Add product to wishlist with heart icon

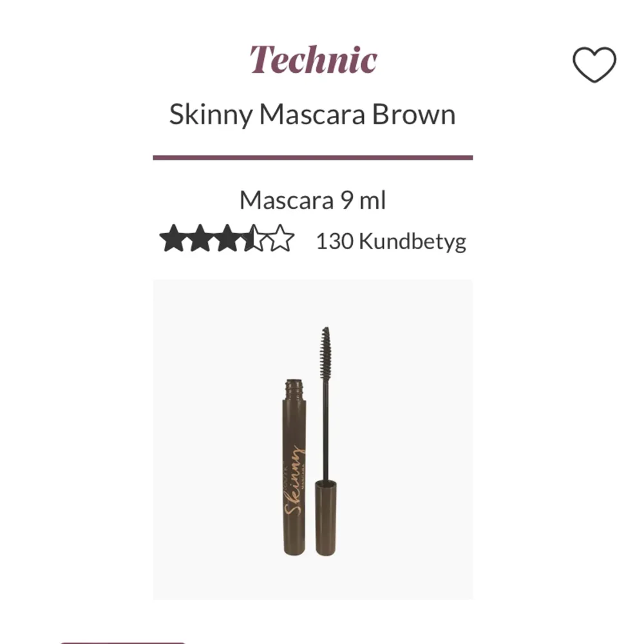(594, 64)
